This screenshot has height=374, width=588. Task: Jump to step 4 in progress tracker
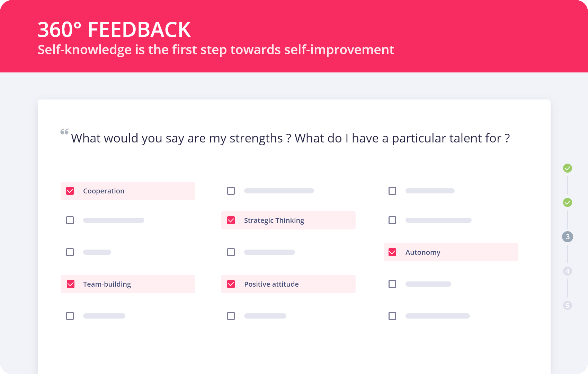[x=567, y=271]
